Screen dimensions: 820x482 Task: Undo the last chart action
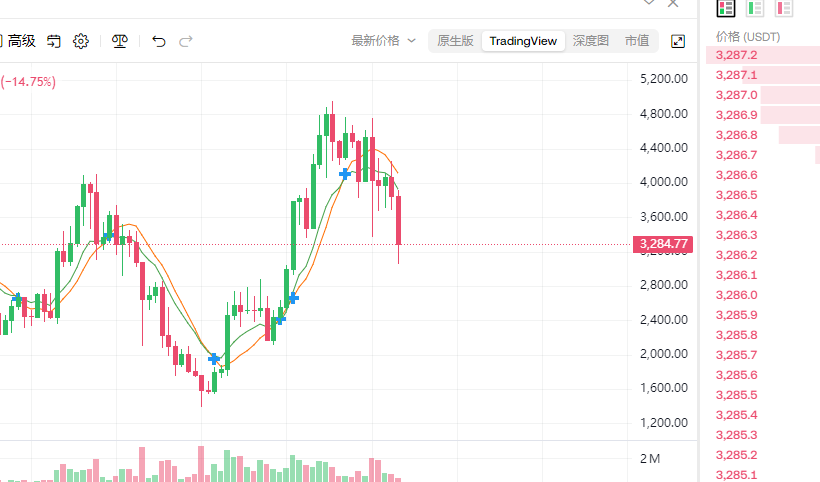coord(158,41)
